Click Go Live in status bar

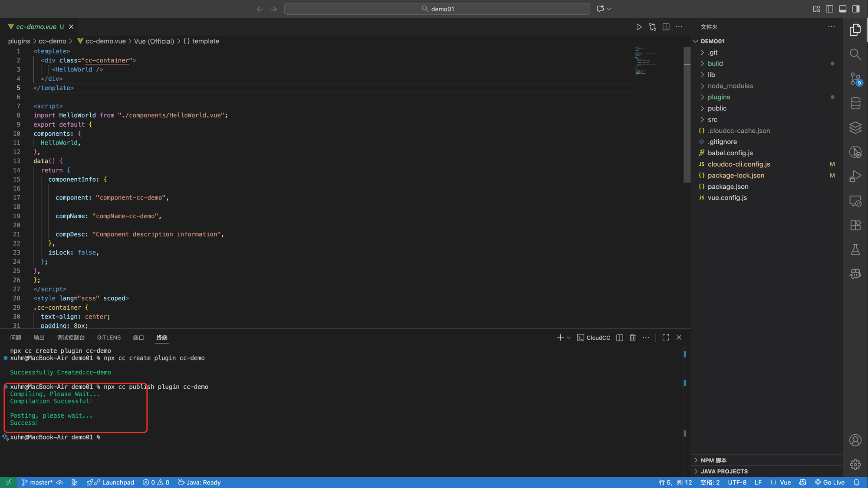pyautogui.click(x=830, y=482)
